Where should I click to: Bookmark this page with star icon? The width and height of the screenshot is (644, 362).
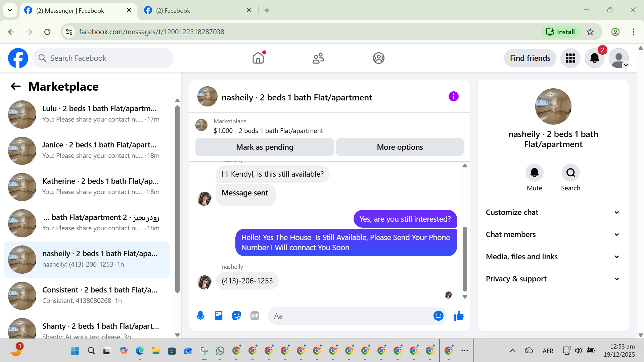pyautogui.click(x=590, y=32)
